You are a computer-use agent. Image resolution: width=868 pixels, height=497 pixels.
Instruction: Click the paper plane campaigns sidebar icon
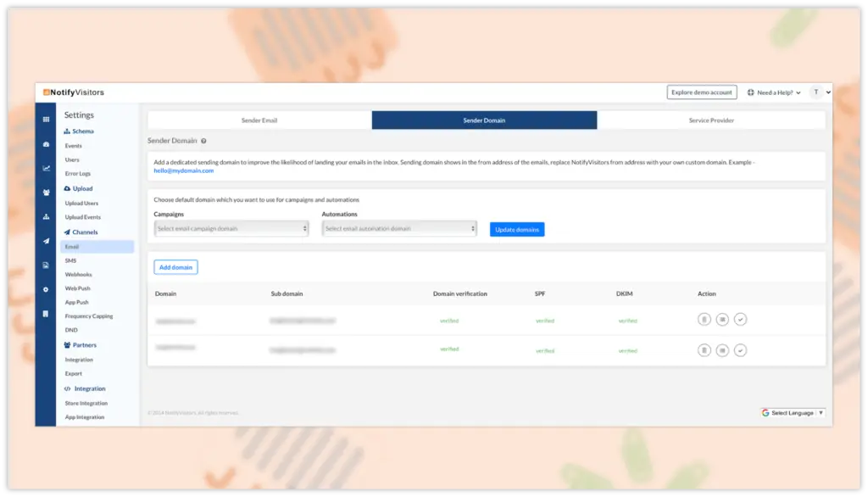click(46, 241)
